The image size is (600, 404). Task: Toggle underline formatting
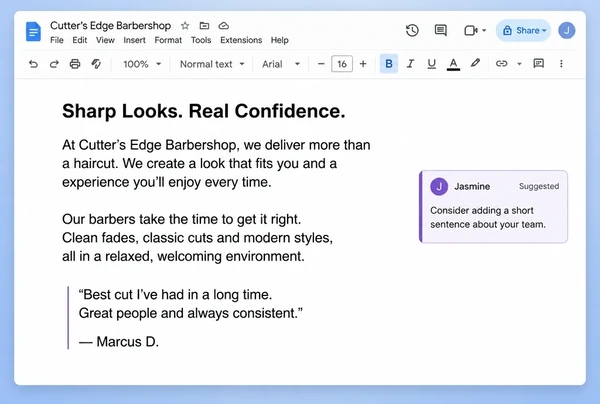pos(432,64)
